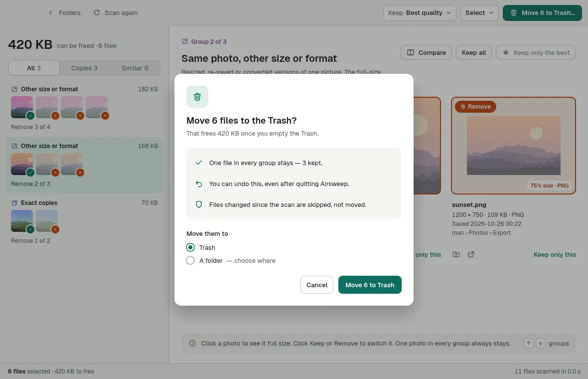Screen dimensions: 588x379
Task: Open sunset.png in external viewer
Action: pos(471,254)
